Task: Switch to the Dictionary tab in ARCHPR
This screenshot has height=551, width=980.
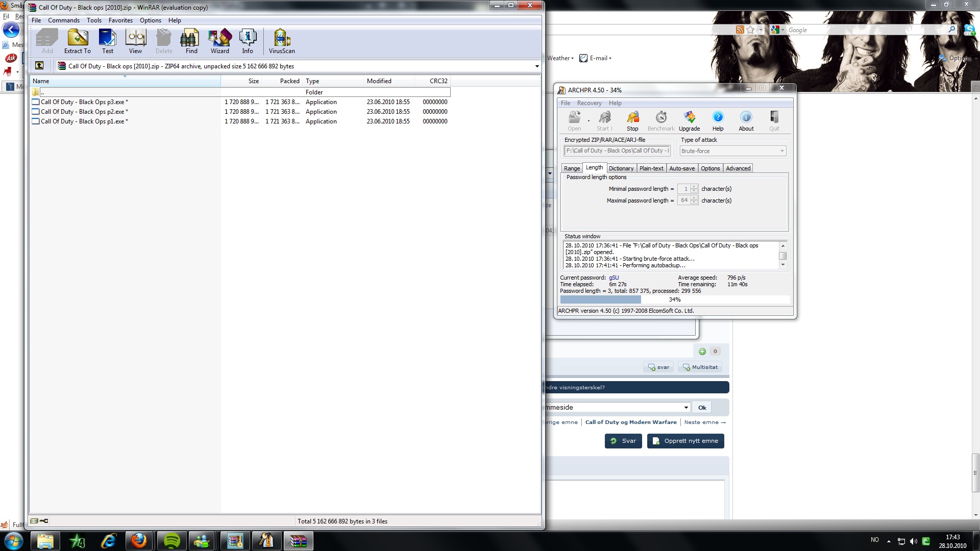Action: pos(621,168)
